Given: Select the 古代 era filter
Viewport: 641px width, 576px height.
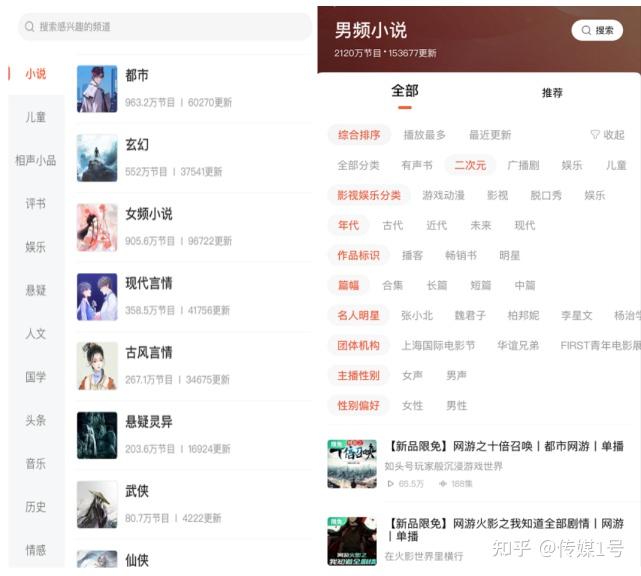Looking at the screenshot, I should point(393,225).
